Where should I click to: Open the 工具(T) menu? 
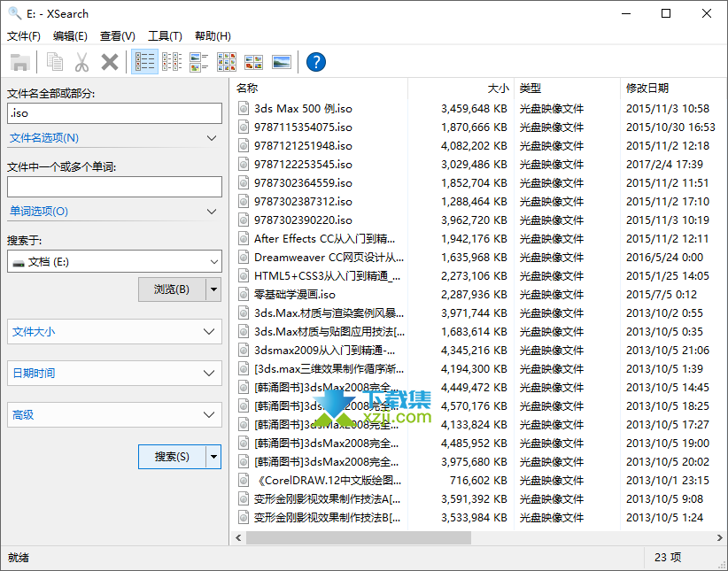[164, 36]
